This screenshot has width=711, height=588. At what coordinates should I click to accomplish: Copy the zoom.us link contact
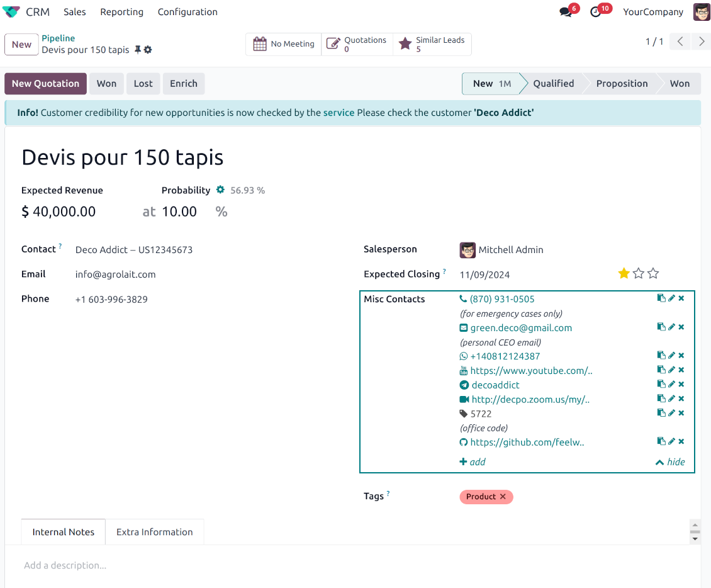(661, 399)
